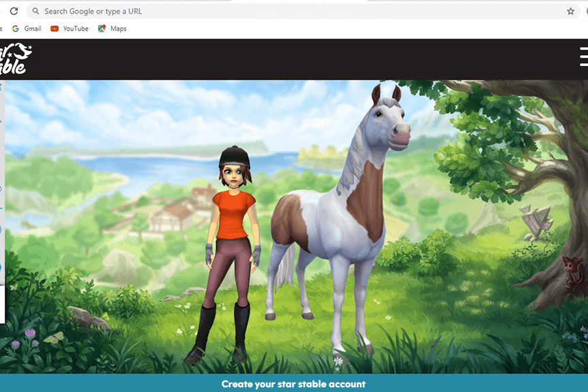
Task: Open the Gmail bookmark
Action: (x=27, y=29)
